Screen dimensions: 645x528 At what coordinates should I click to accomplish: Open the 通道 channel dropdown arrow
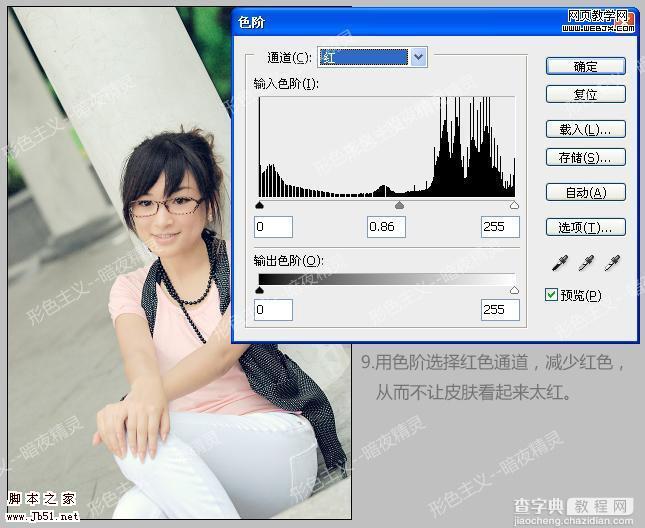[419, 57]
